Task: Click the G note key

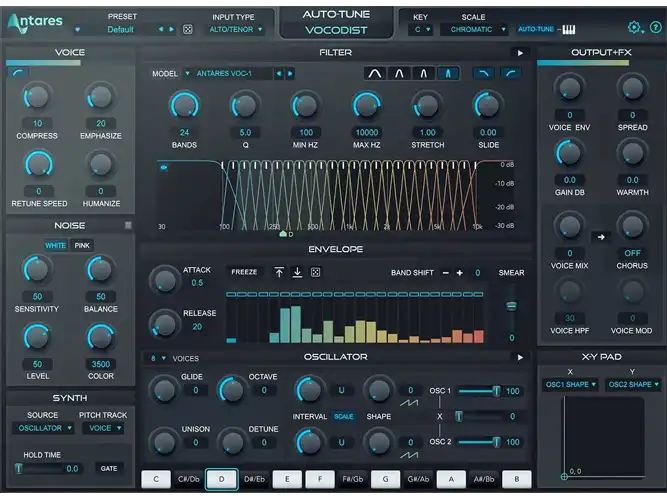Action: [x=385, y=479]
